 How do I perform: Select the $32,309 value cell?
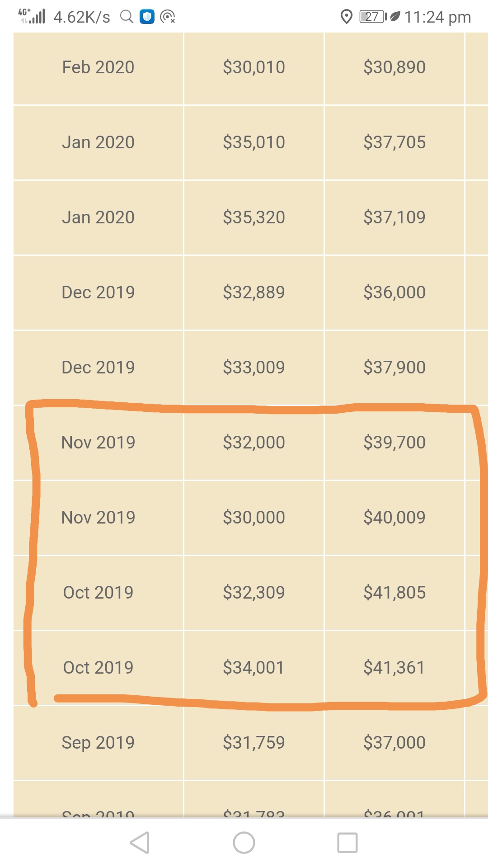tap(253, 593)
